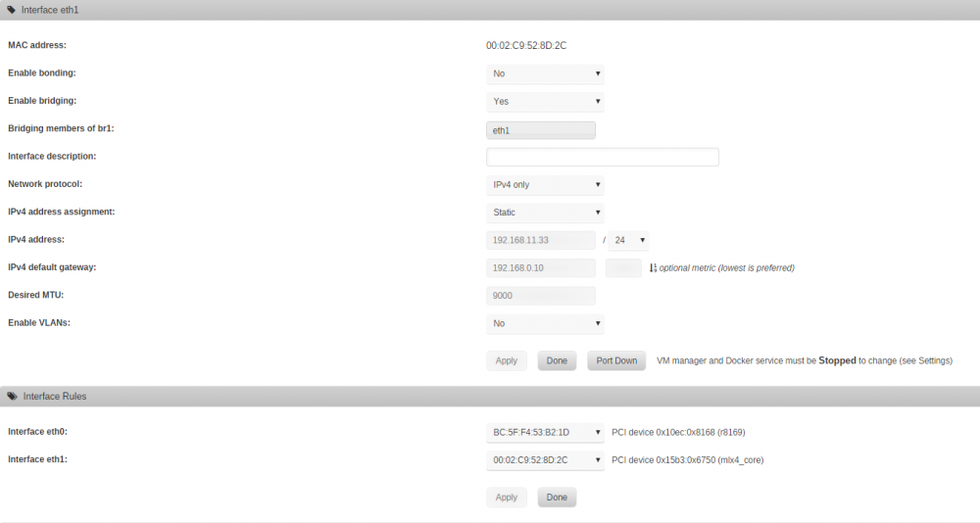
Task: Click the metric sort icon beside optional metric
Action: [x=653, y=268]
